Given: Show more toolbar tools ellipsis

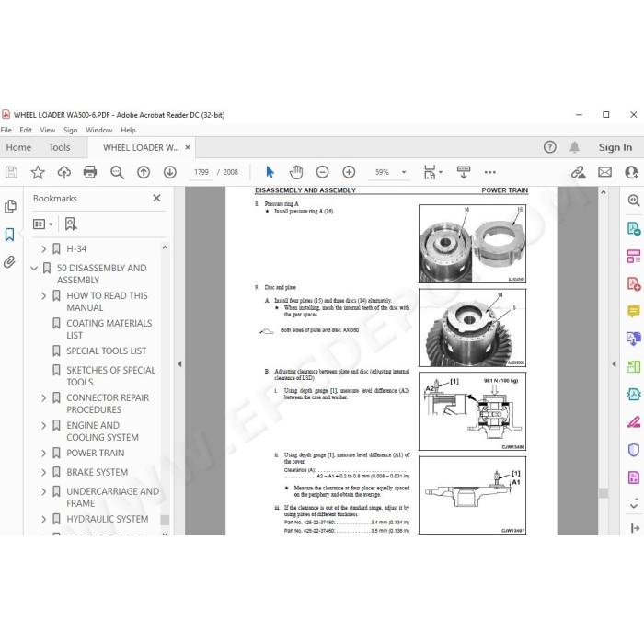Looking at the screenshot, I should coord(489,172).
